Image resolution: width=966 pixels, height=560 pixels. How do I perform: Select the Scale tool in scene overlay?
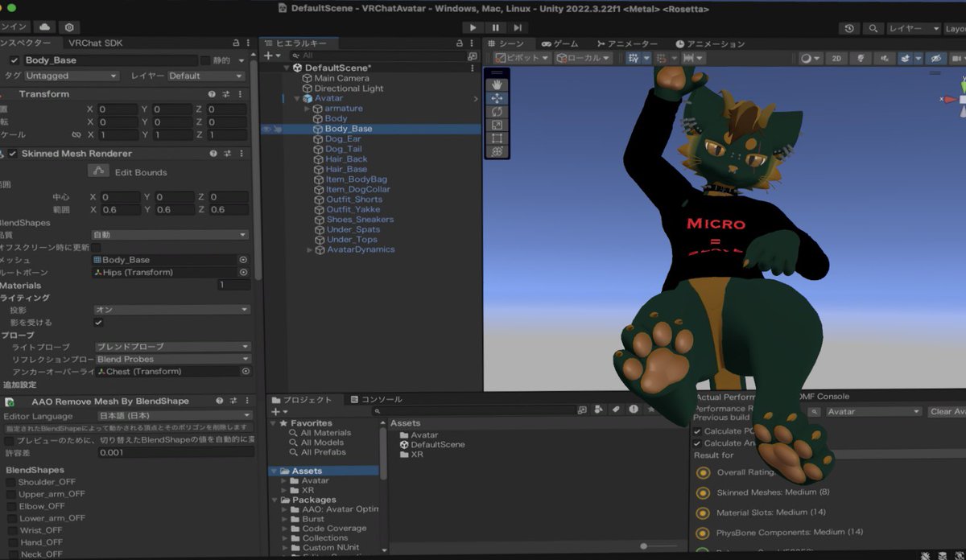click(x=497, y=125)
